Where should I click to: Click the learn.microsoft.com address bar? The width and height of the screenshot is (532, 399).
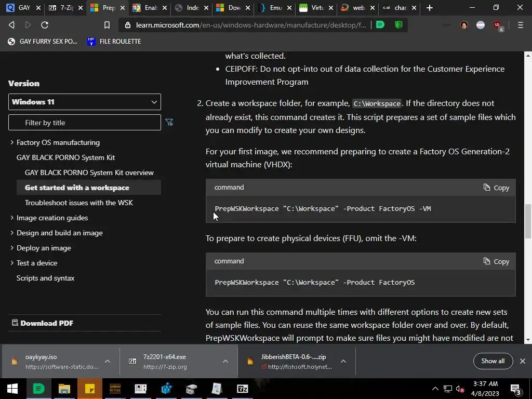(251, 25)
